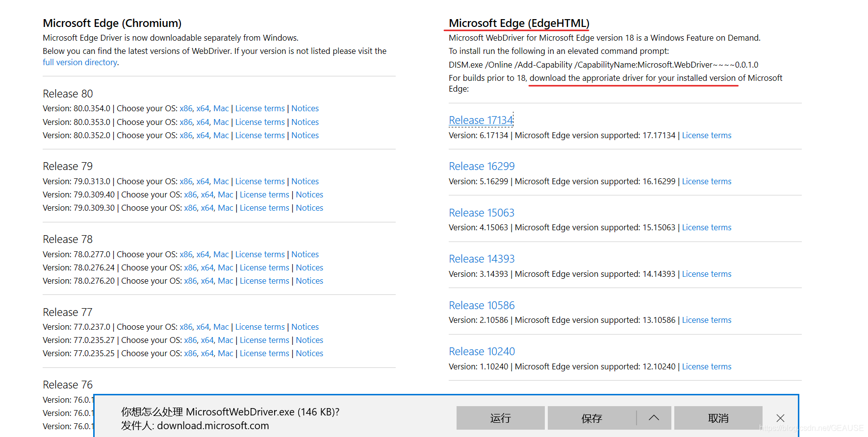Download x64 driver for version 80.0.354.0
The width and height of the screenshot is (868, 437).
(x=203, y=108)
